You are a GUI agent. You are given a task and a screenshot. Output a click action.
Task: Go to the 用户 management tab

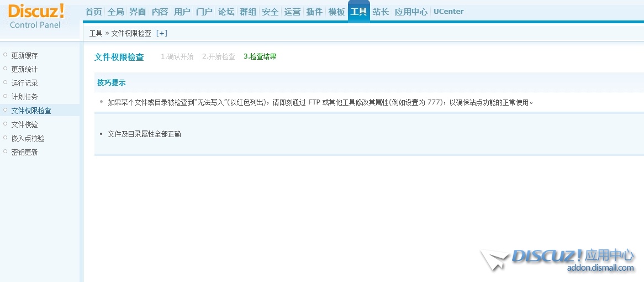pos(182,12)
